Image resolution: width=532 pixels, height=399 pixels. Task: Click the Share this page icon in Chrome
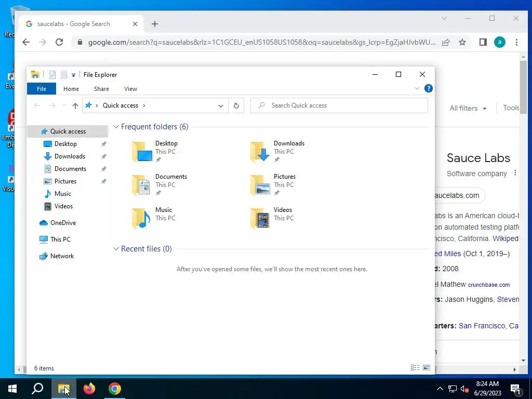click(x=446, y=42)
